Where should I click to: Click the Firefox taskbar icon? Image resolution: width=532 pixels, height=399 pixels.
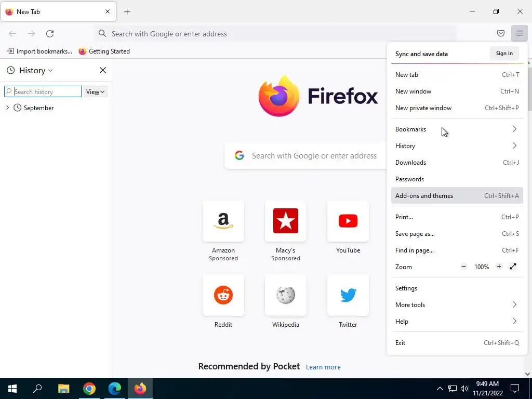(140, 389)
